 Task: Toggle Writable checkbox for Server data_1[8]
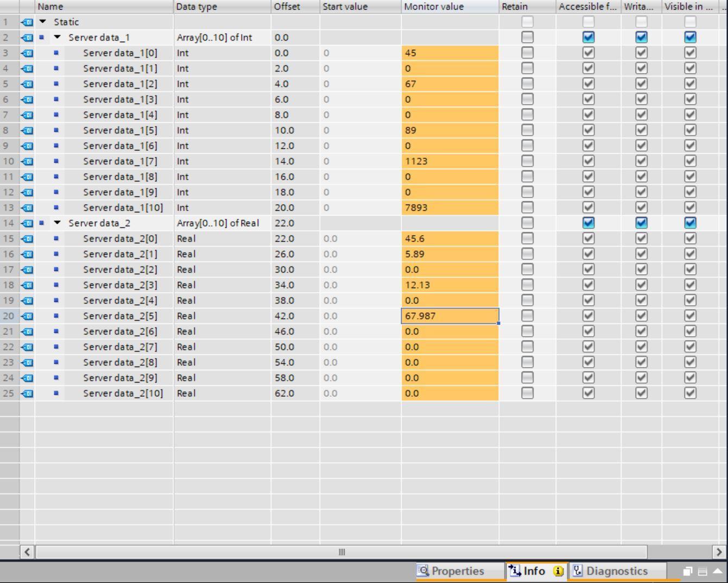pos(641,176)
